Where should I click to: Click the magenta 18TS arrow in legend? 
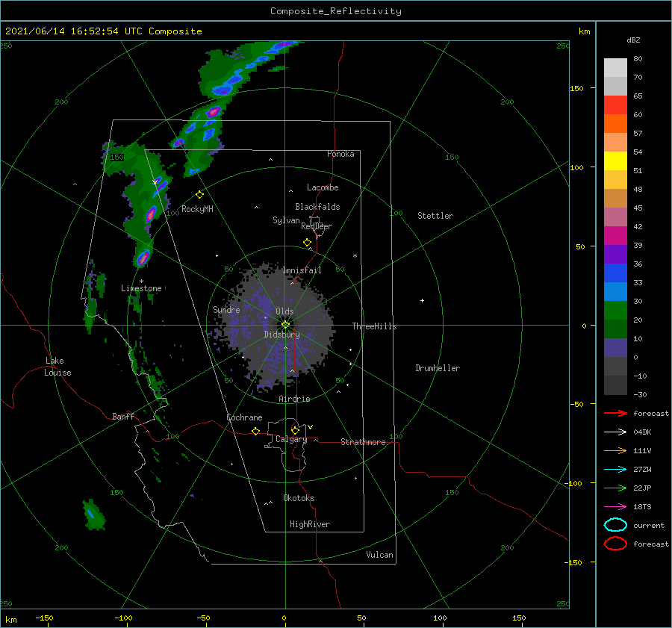click(615, 507)
